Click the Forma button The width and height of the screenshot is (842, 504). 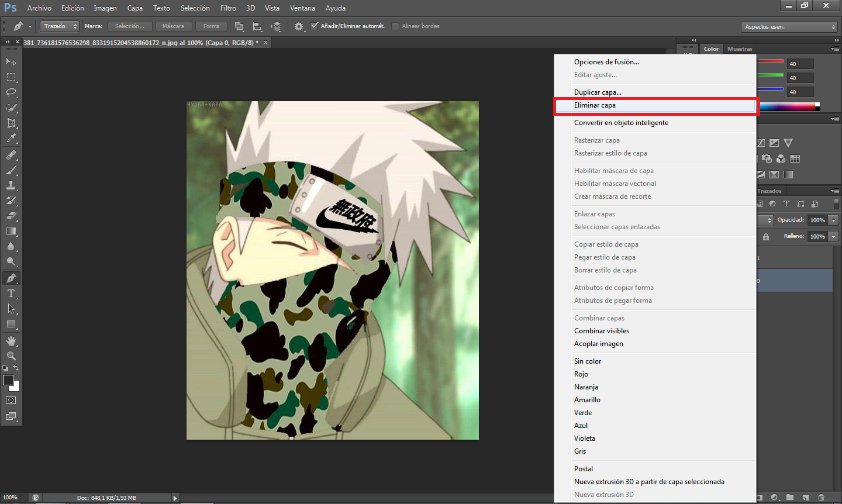coord(211,26)
